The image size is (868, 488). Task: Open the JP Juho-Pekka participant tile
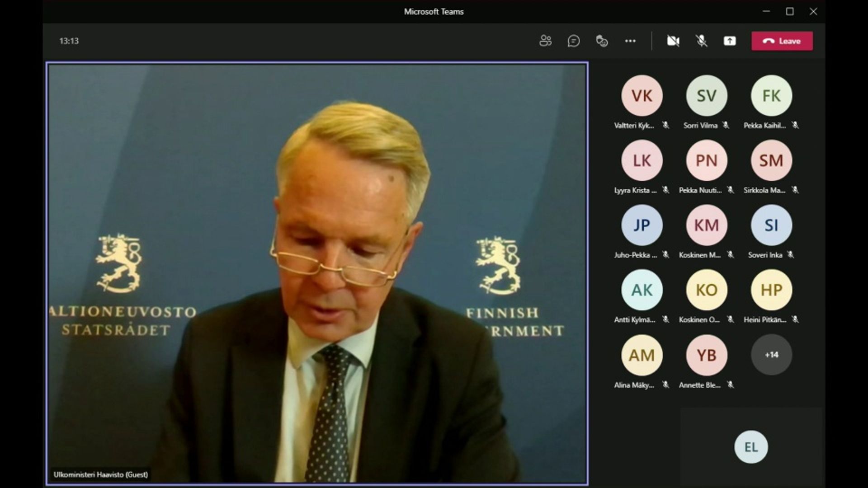[x=642, y=225]
